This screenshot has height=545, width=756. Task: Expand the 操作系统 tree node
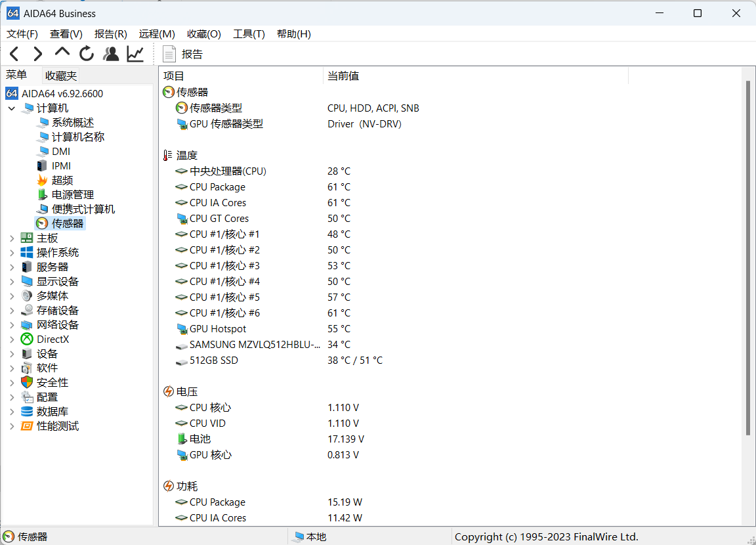12,253
